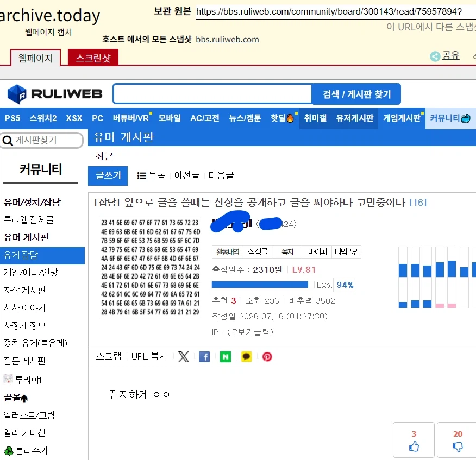Image resolution: width=476 pixels, height=460 pixels.
Task: Click the 글쓰기 write button
Action: tap(108, 175)
